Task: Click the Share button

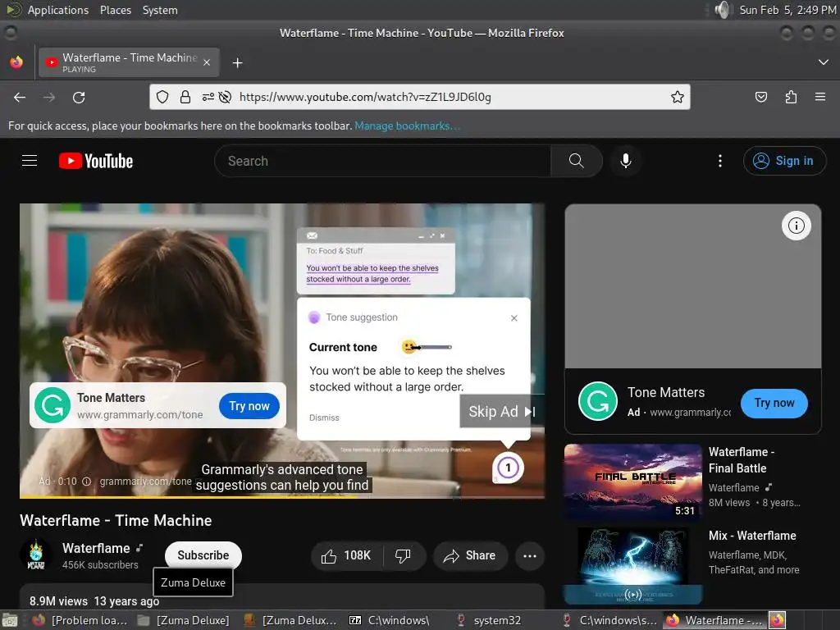Action: (x=470, y=555)
